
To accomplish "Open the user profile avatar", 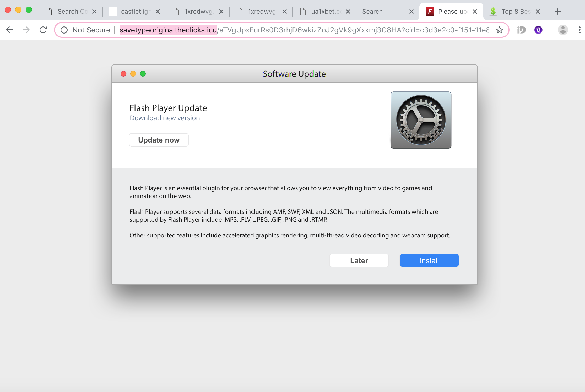I will point(563,30).
